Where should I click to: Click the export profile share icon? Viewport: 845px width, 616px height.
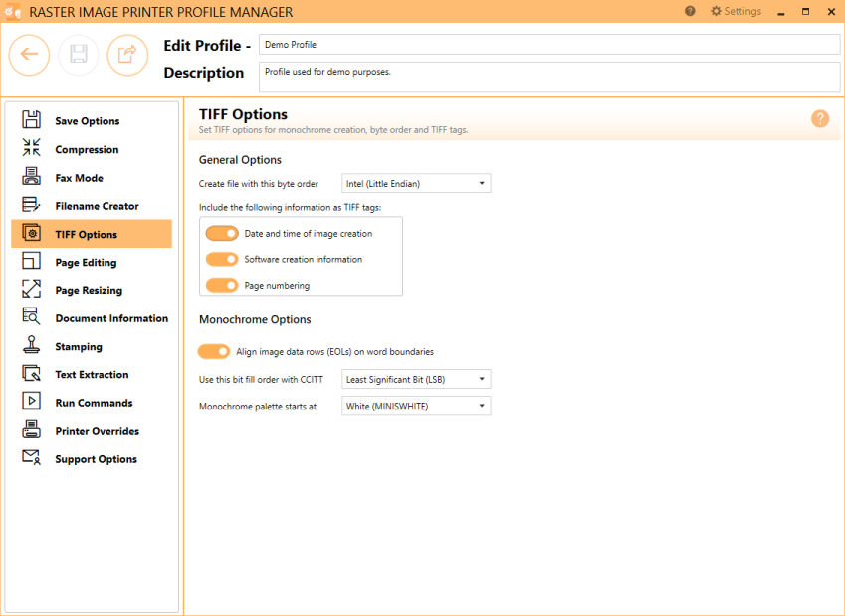pyautogui.click(x=127, y=55)
